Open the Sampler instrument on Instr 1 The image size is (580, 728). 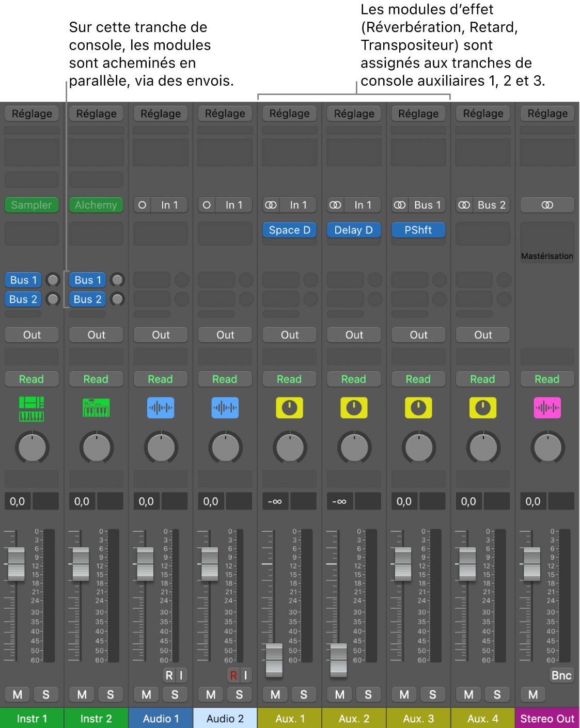[x=32, y=205]
